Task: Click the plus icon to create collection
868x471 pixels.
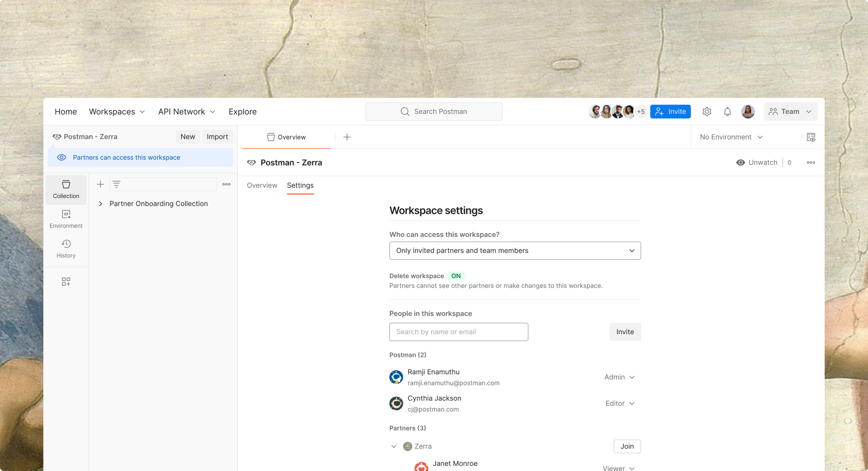Action: (x=100, y=184)
